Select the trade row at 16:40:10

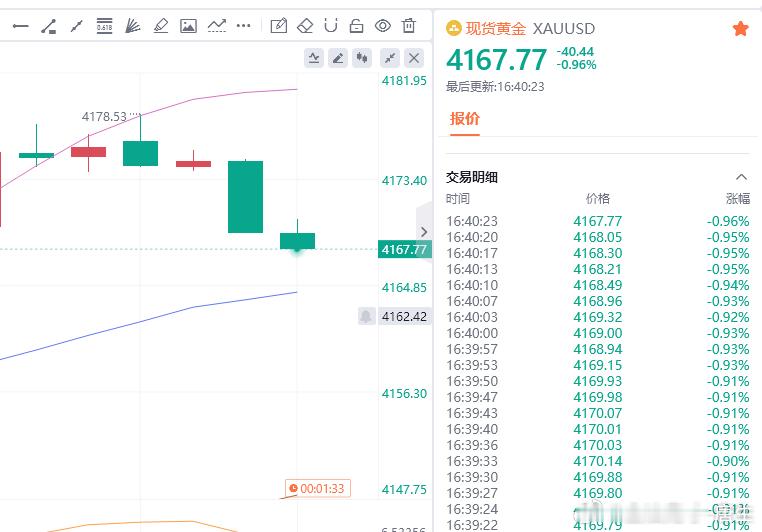[598, 285]
